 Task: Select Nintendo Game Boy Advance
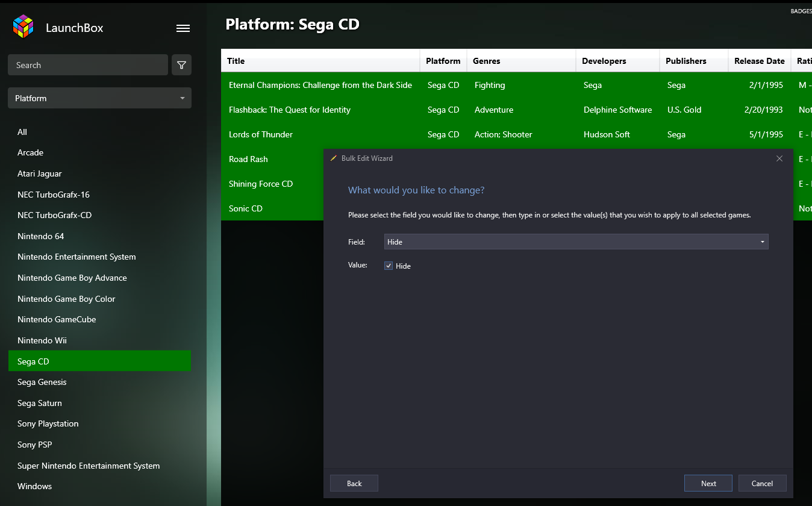[x=99, y=278]
